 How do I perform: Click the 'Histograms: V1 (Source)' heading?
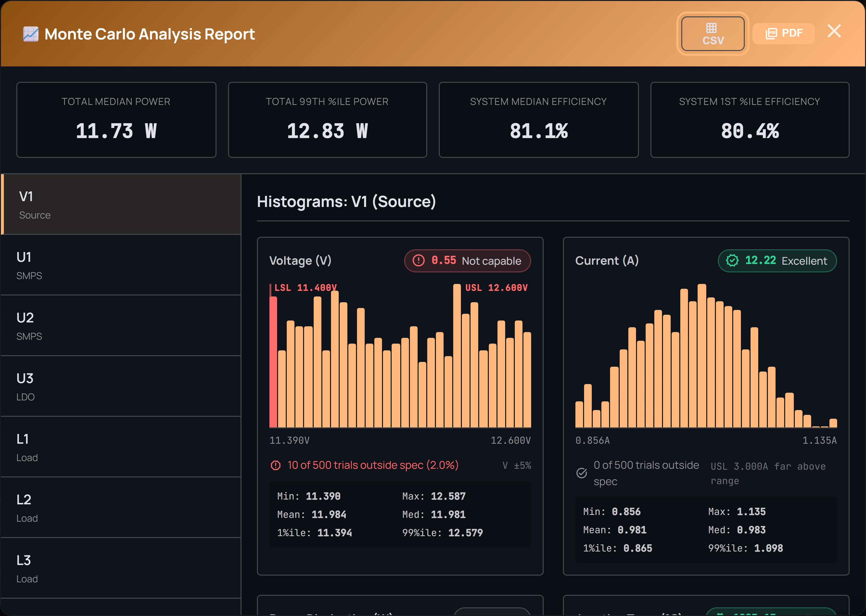point(346,201)
